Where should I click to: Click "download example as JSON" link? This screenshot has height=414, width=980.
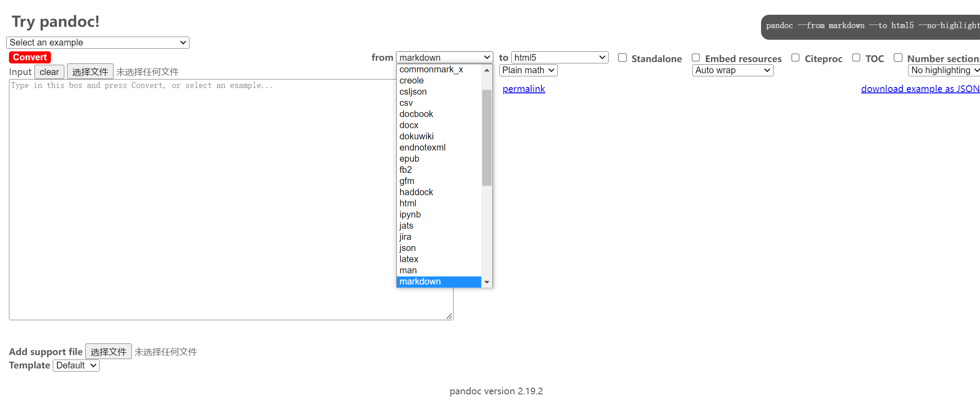click(920, 89)
